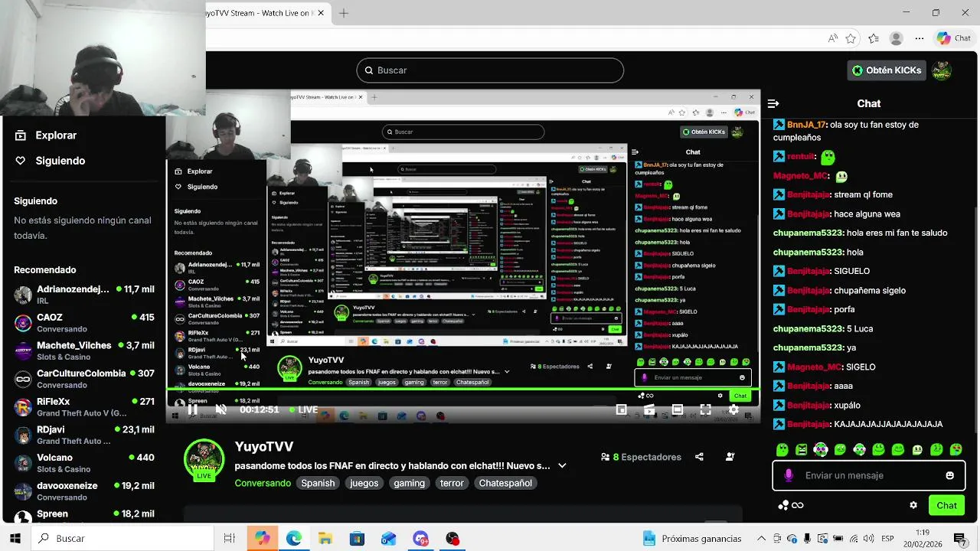Open Volcano recommended channel
Image resolution: width=980 pixels, height=551 pixels.
pyautogui.click(x=84, y=463)
